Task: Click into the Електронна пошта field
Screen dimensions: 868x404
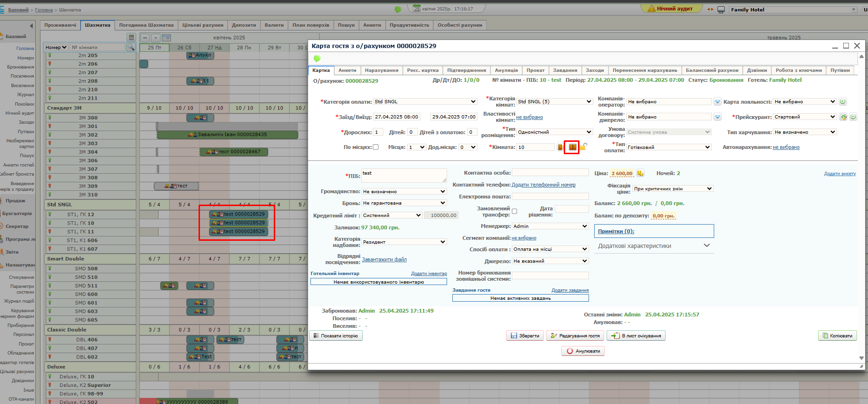Action: (x=550, y=197)
